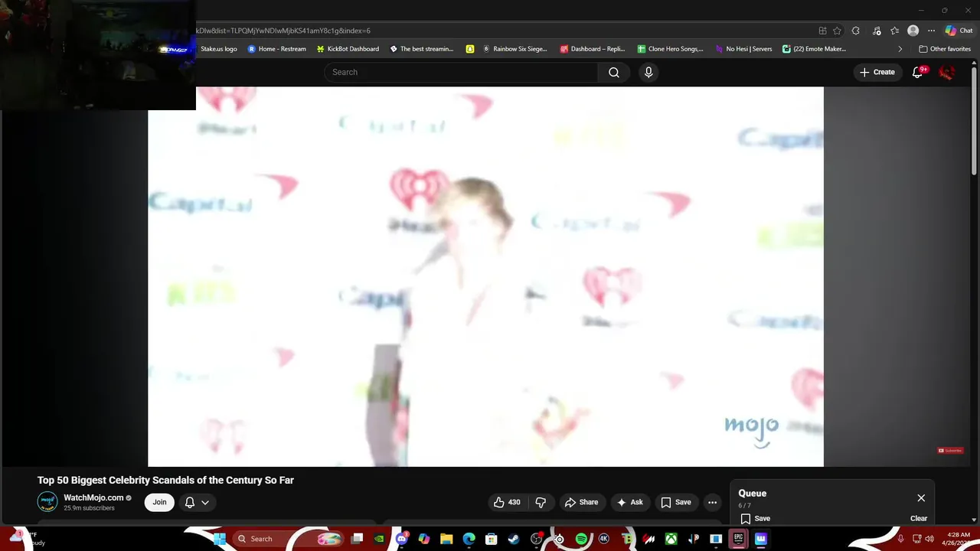
Task: Expand the bookmarks overflow chevron
Action: [900, 49]
